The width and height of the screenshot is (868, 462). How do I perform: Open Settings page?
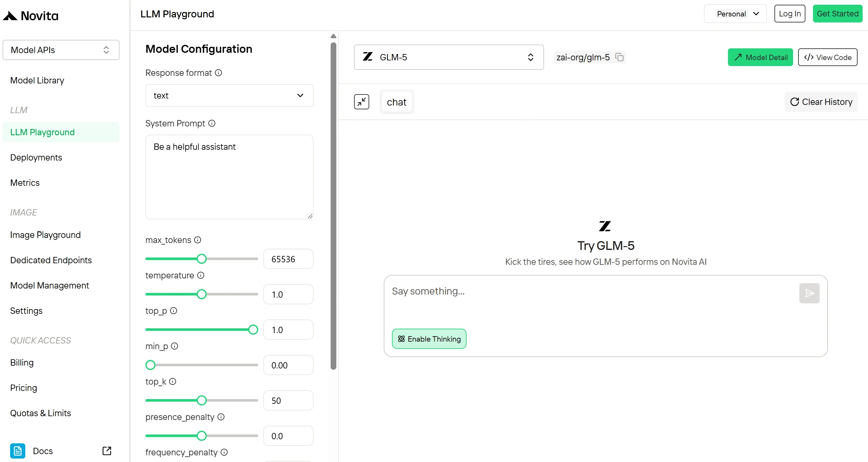pyautogui.click(x=26, y=310)
